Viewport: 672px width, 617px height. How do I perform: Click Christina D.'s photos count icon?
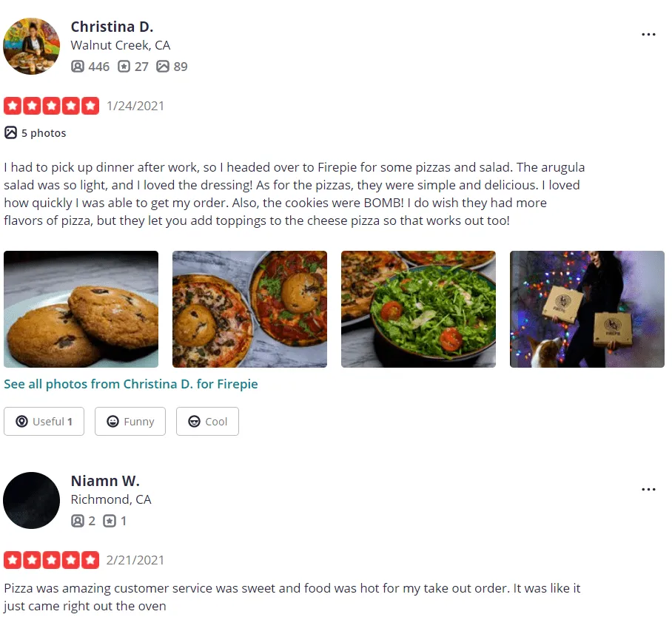tap(163, 67)
